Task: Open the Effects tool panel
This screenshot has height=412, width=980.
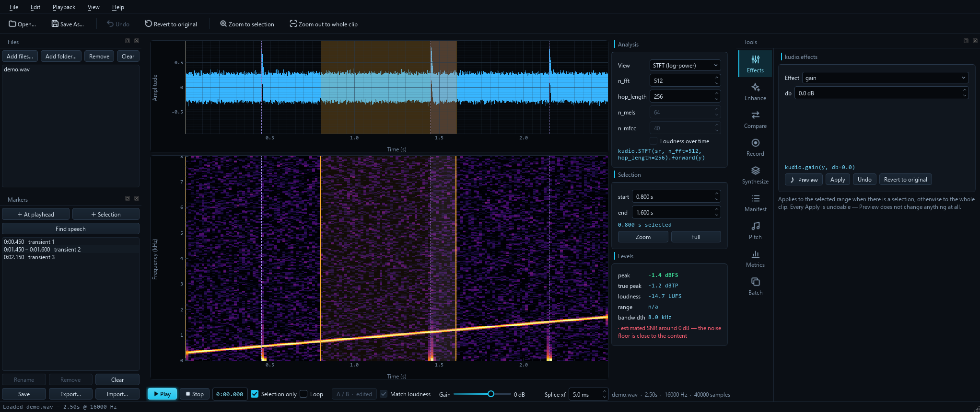Action: click(x=755, y=64)
